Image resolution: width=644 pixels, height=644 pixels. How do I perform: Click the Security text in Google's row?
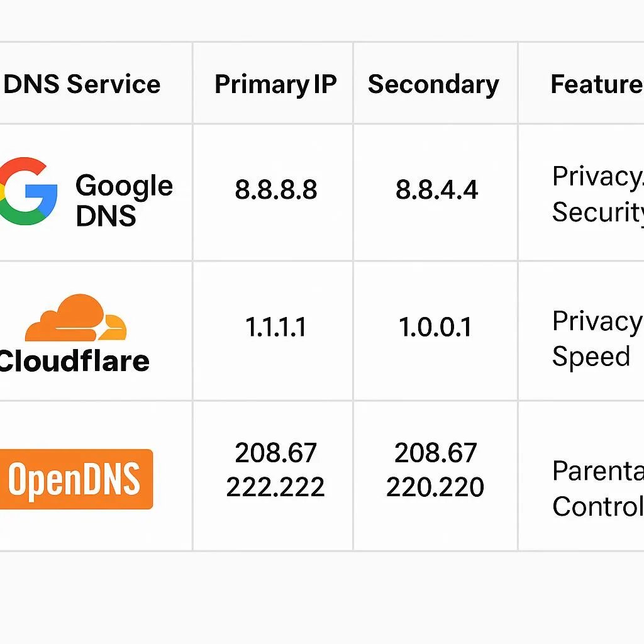point(597,213)
